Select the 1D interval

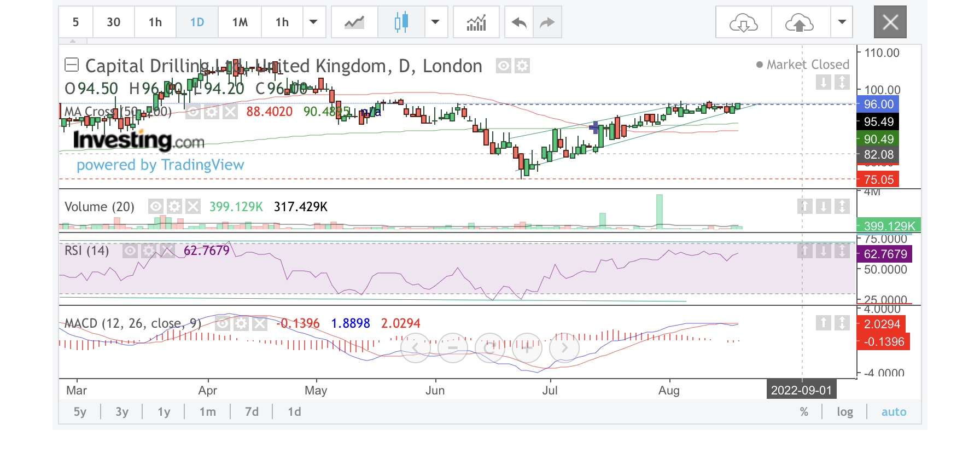point(197,22)
